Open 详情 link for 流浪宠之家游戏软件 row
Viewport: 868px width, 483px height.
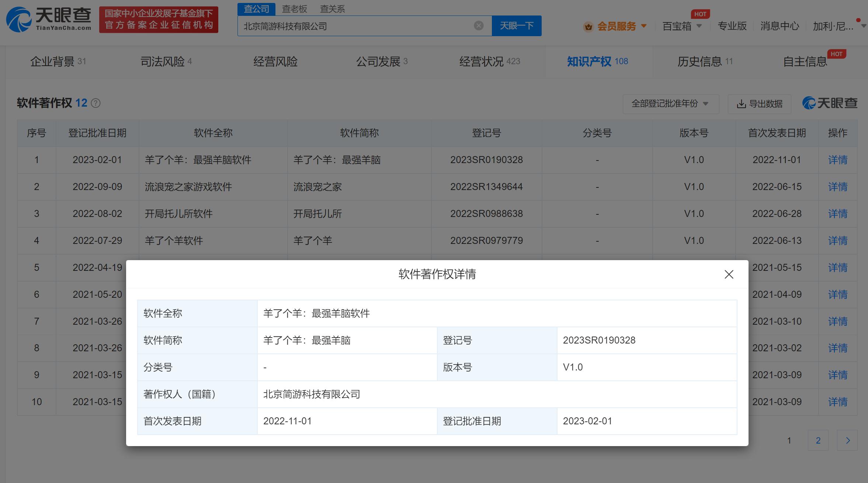837,187
